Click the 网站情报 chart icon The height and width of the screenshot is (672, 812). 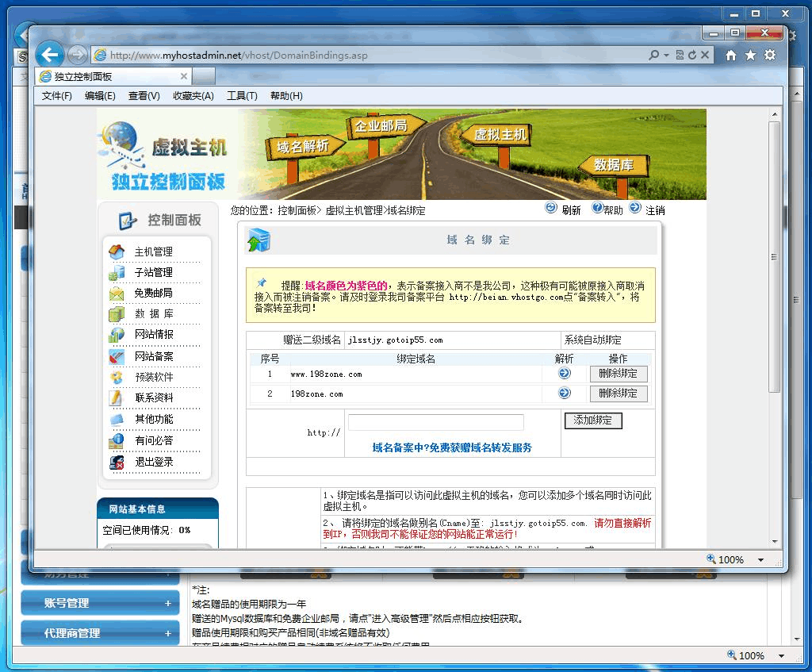point(117,334)
